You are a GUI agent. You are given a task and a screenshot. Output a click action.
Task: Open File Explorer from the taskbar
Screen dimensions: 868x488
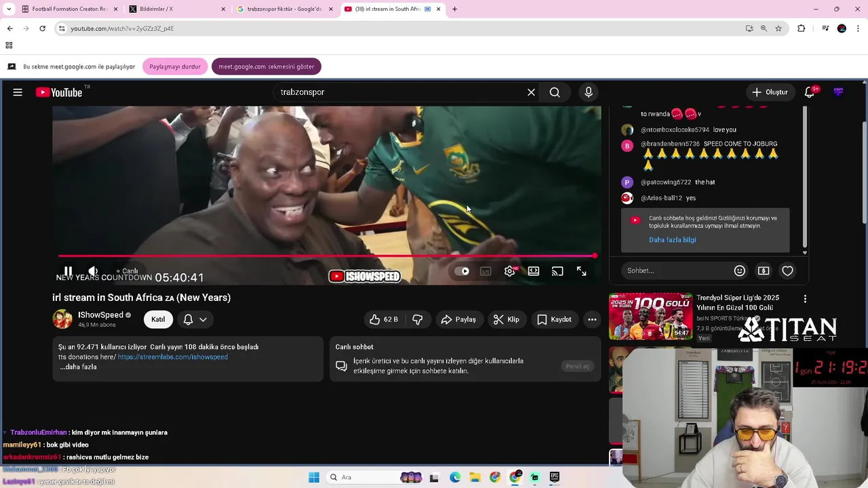coord(475,477)
